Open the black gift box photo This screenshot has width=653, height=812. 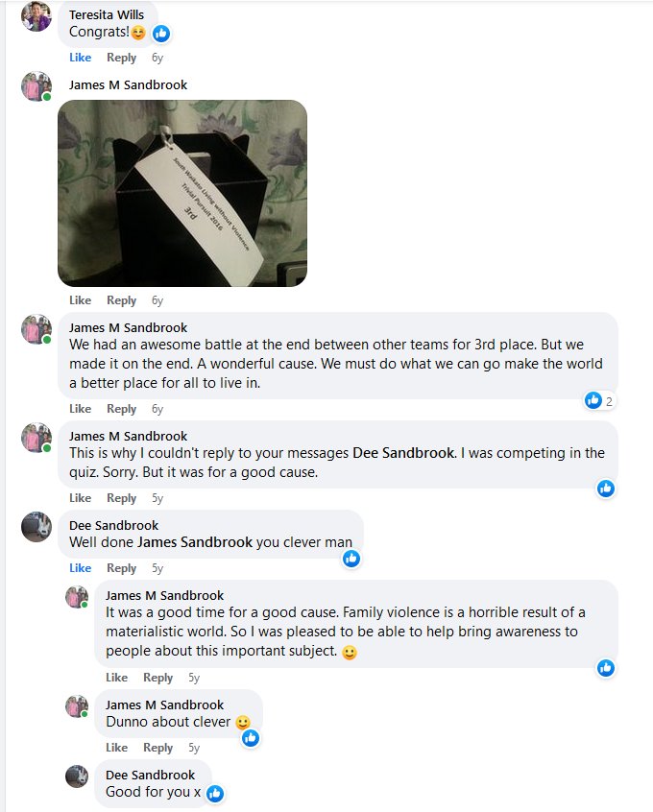click(182, 193)
